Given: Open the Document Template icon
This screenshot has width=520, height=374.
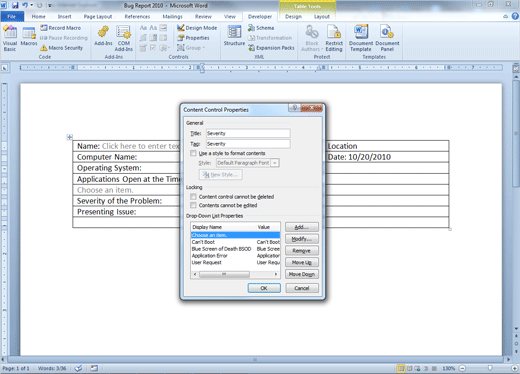Looking at the screenshot, I should tap(361, 32).
